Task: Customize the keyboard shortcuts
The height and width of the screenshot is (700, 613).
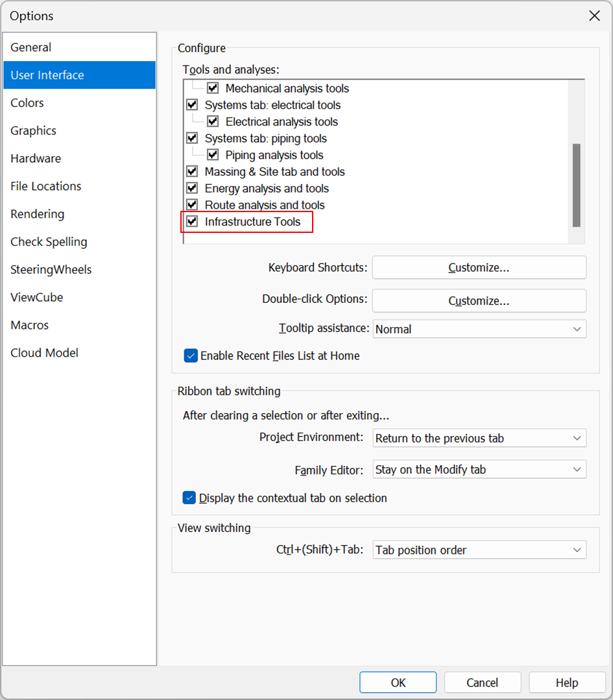Action: coord(479,267)
